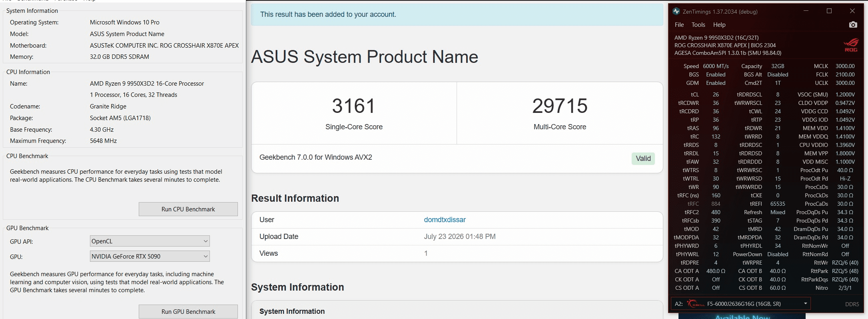Click the tCL value 26
This screenshot has height=319, width=868.
point(716,94)
